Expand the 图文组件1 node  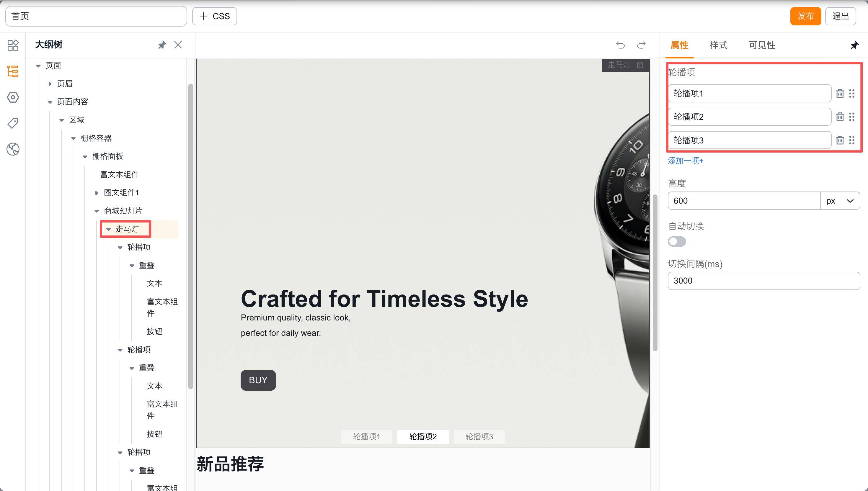pos(97,193)
